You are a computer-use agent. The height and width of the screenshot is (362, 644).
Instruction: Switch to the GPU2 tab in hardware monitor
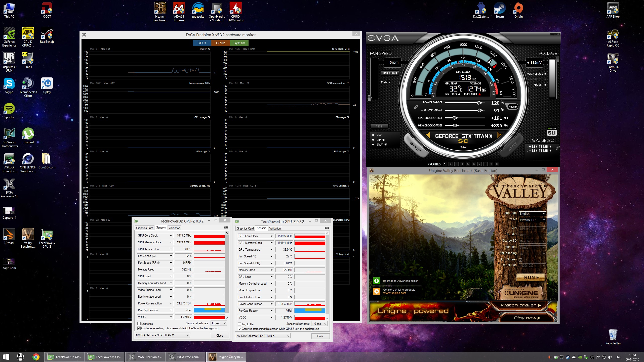tap(220, 43)
